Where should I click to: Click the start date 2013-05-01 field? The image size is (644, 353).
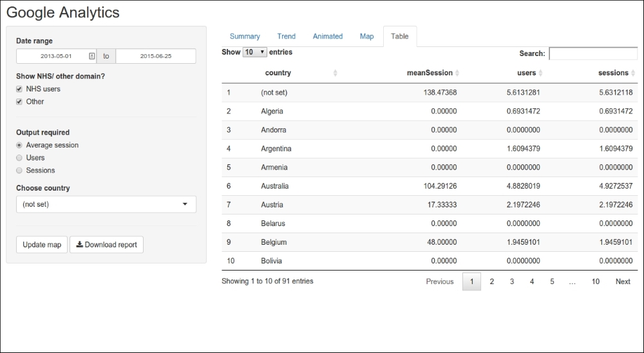click(x=56, y=56)
